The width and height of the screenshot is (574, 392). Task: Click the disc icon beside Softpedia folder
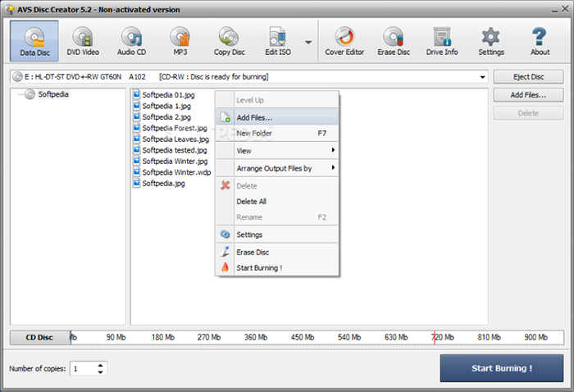point(30,94)
